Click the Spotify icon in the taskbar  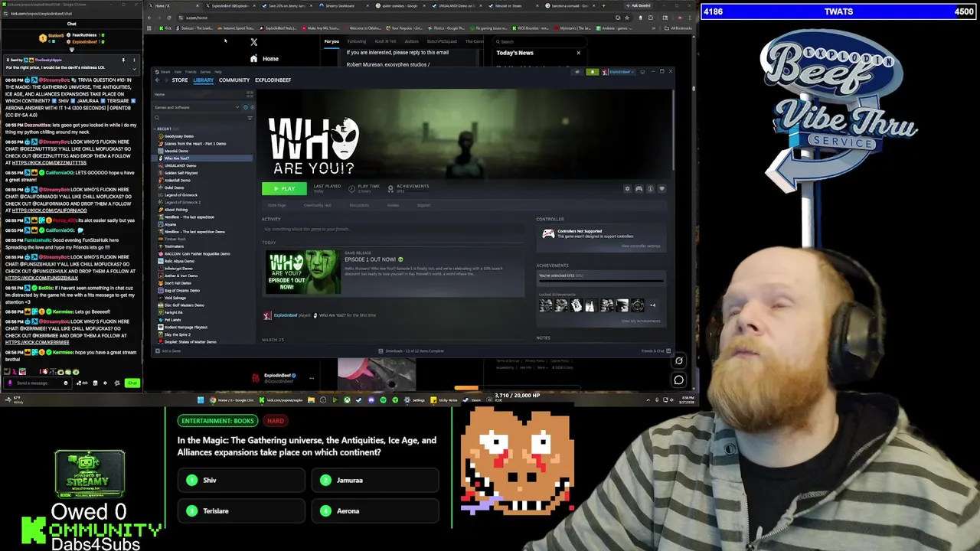384,399
